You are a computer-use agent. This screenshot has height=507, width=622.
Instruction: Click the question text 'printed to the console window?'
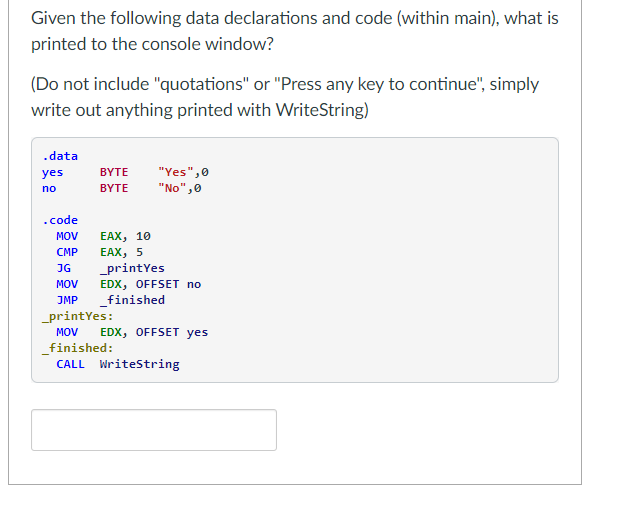152,44
